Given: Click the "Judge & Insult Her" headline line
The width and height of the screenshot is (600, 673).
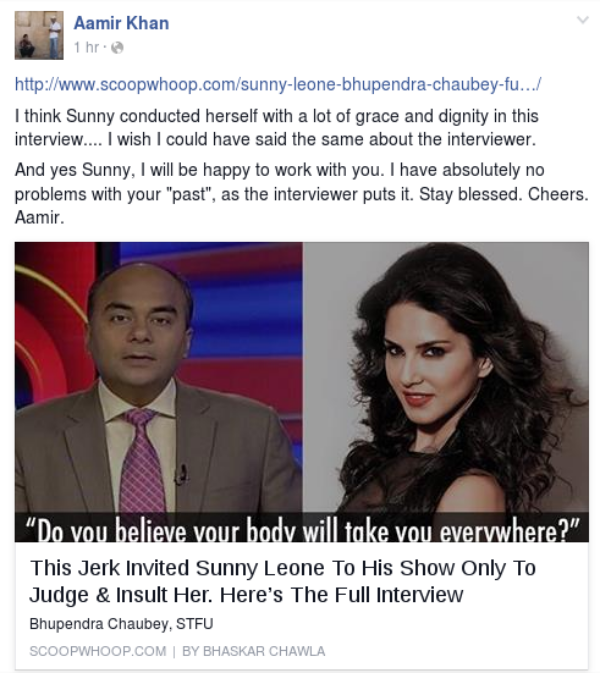Looking at the screenshot, I should [x=246, y=595].
